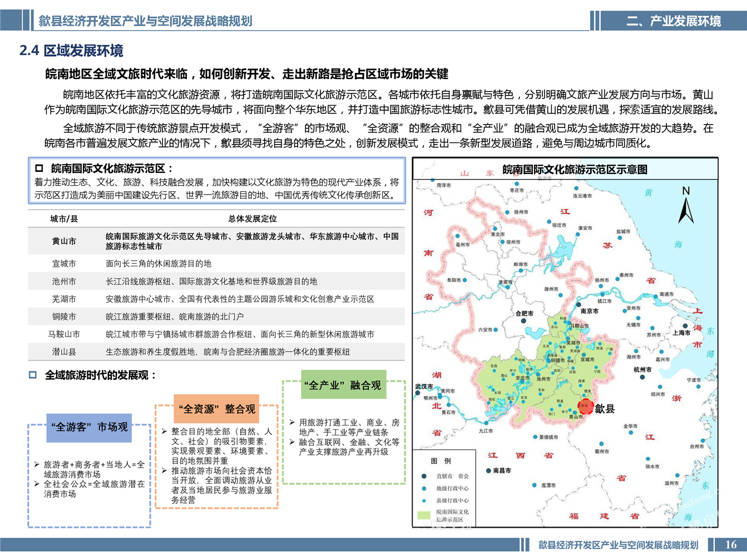Click the page number 16

(731, 544)
